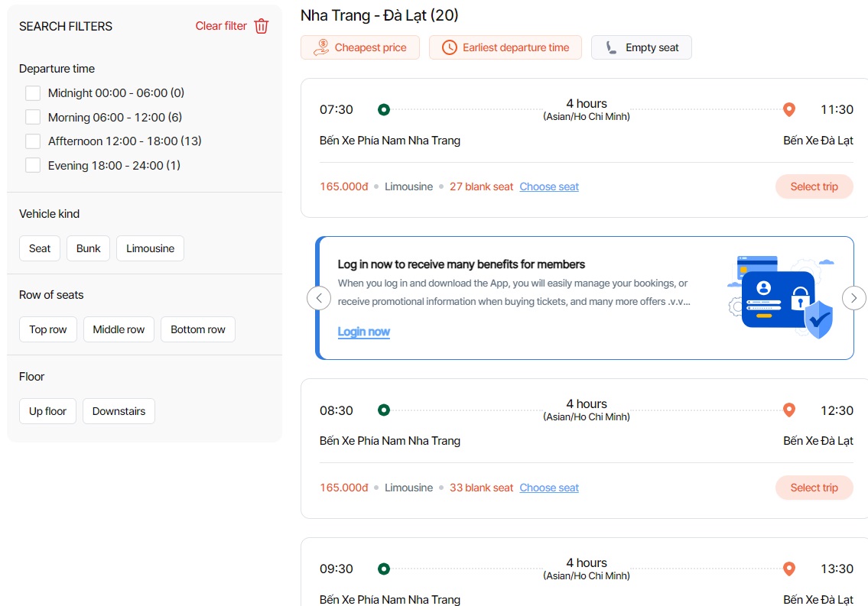Click the Login now link
This screenshot has width=868, height=606.
pyautogui.click(x=364, y=332)
